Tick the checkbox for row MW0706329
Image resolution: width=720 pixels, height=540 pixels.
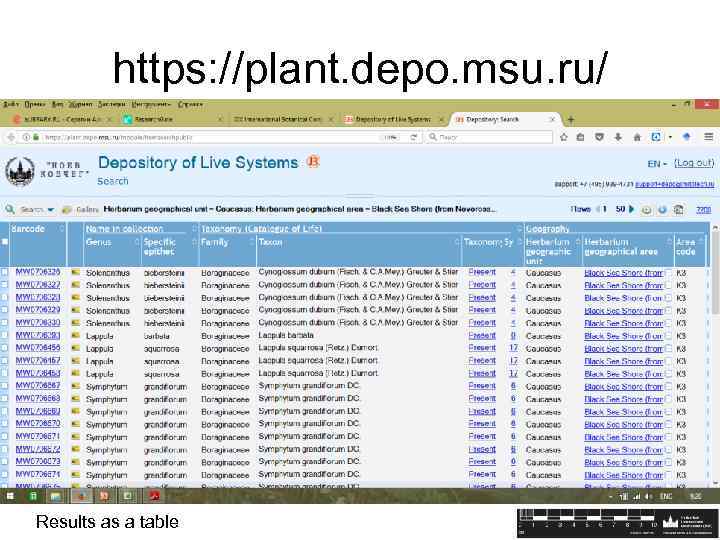(x=5, y=310)
